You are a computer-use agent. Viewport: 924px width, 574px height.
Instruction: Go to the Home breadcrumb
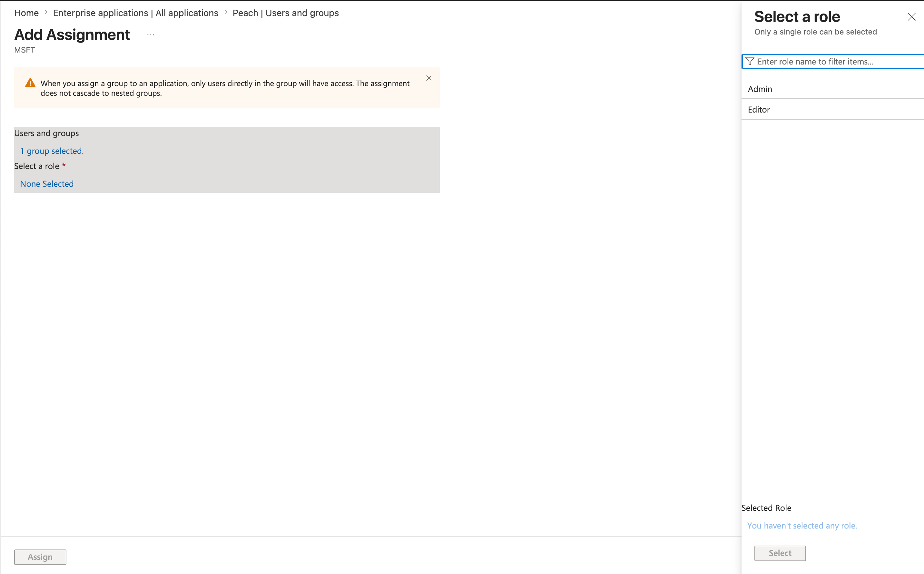(x=26, y=13)
